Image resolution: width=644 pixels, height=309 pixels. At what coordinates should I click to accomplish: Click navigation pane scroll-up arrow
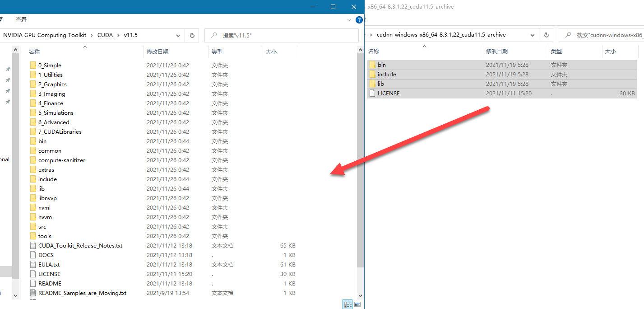click(x=15, y=50)
